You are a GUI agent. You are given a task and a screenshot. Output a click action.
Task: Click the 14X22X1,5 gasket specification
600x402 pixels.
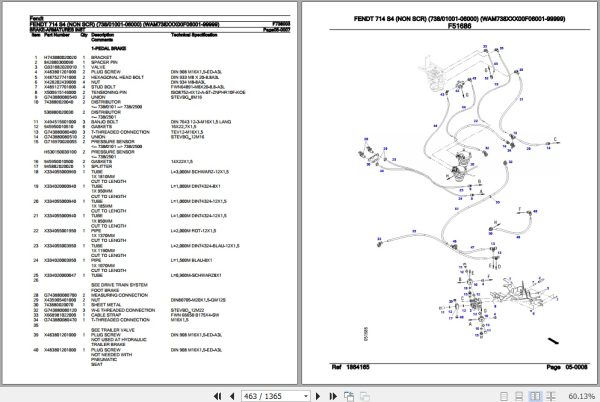click(x=182, y=161)
